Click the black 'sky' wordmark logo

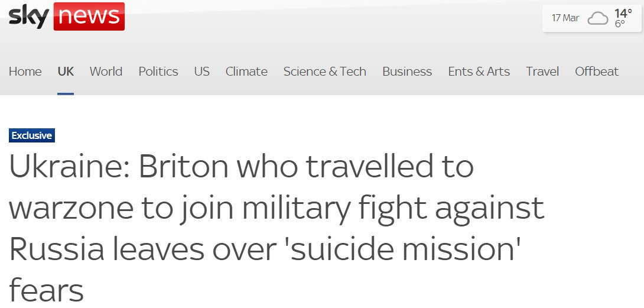click(28, 17)
